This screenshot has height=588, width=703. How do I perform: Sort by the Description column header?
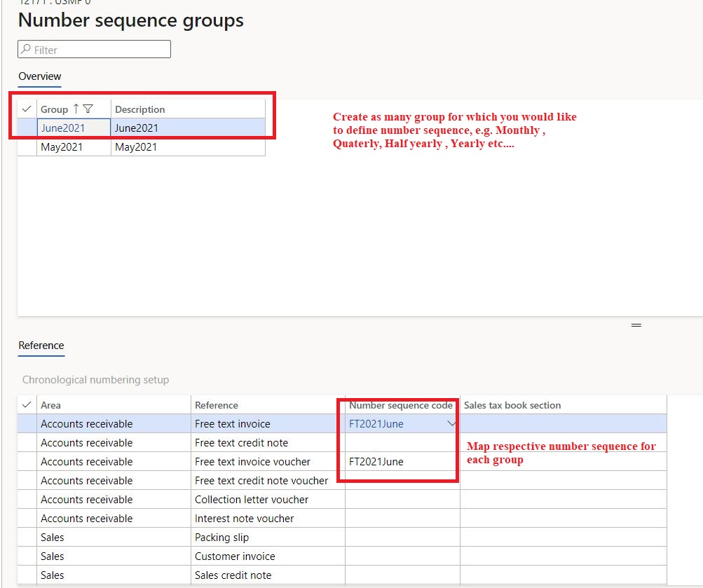tap(139, 109)
